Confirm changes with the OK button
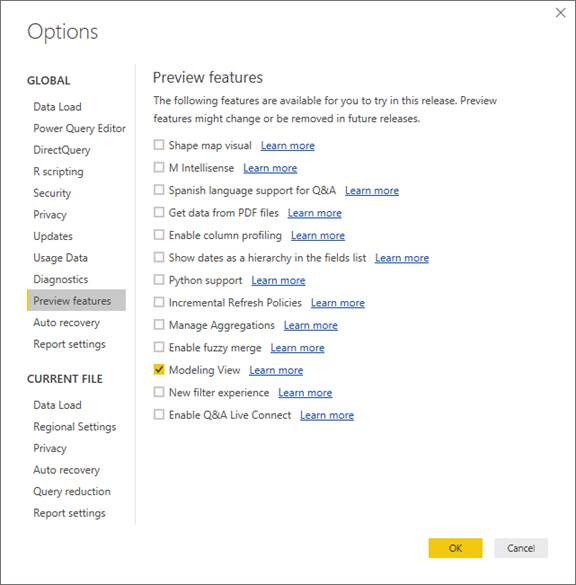 pyautogui.click(x=455, y=548)
